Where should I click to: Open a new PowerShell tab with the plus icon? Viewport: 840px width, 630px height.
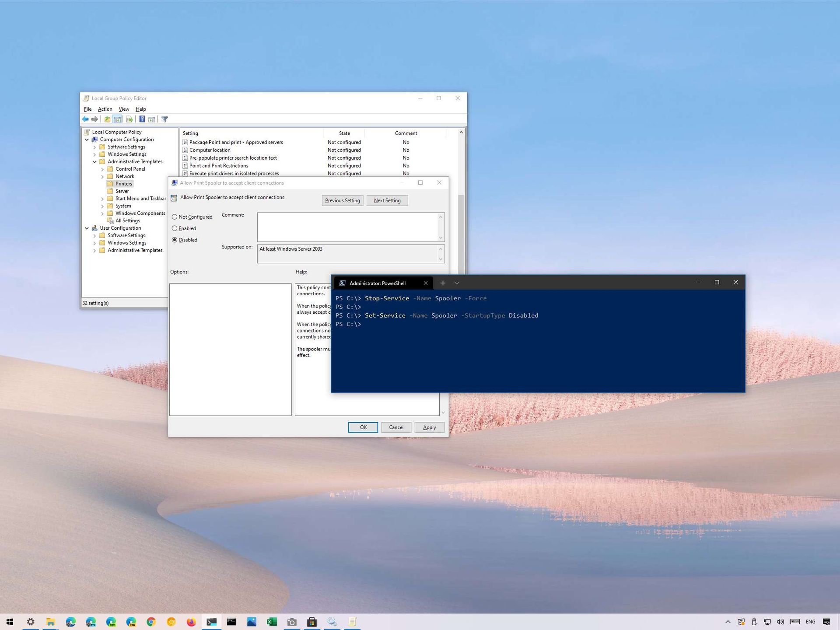(443, 283)
